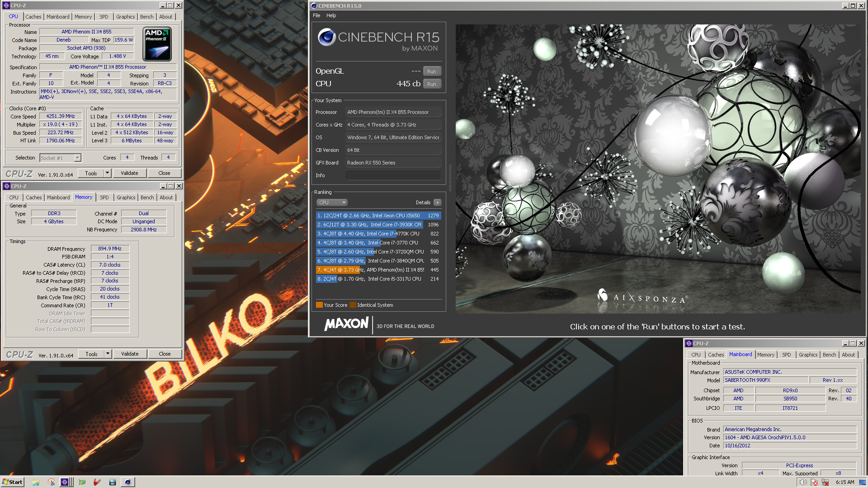Run the CPU benchmark test
This screenshot has height=488, width=868.
pyautogui.click(x=432, y=84)
